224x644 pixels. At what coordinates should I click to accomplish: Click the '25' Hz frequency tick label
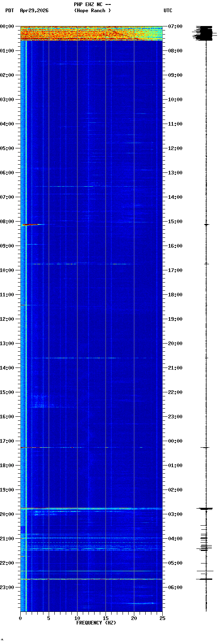162,618
